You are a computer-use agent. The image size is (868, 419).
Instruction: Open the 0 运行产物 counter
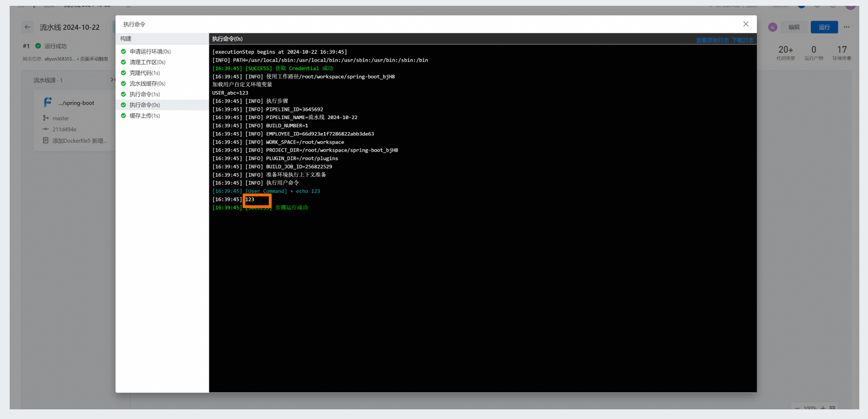pyautogui.click(x=814, y=53)
